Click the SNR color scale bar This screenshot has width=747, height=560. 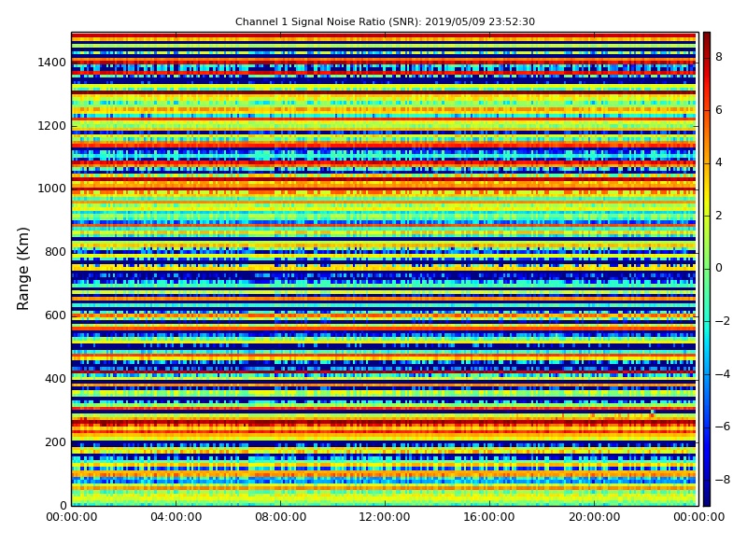click(707, 269)
